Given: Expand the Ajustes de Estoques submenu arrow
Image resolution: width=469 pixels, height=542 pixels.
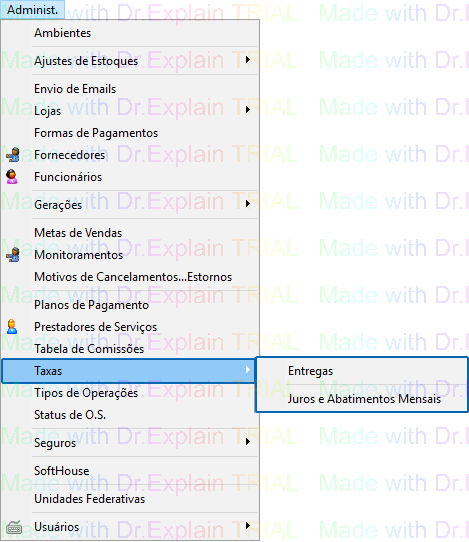Looking at the screenshot, I should click(247, 60).
